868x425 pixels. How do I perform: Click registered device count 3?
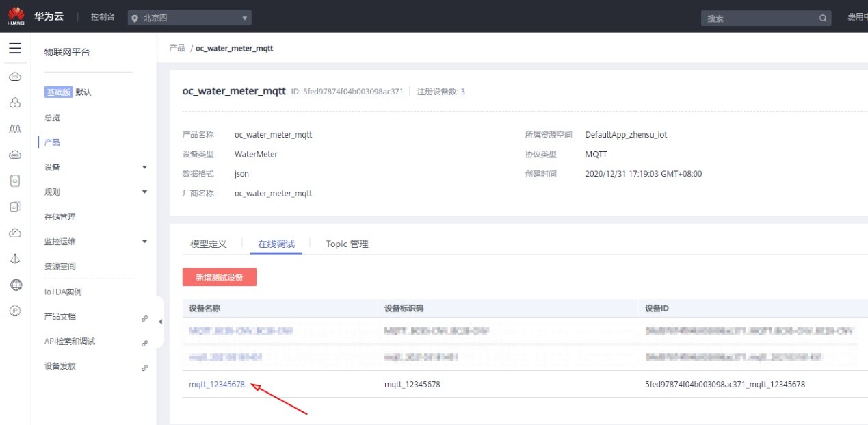coord(462,92)
